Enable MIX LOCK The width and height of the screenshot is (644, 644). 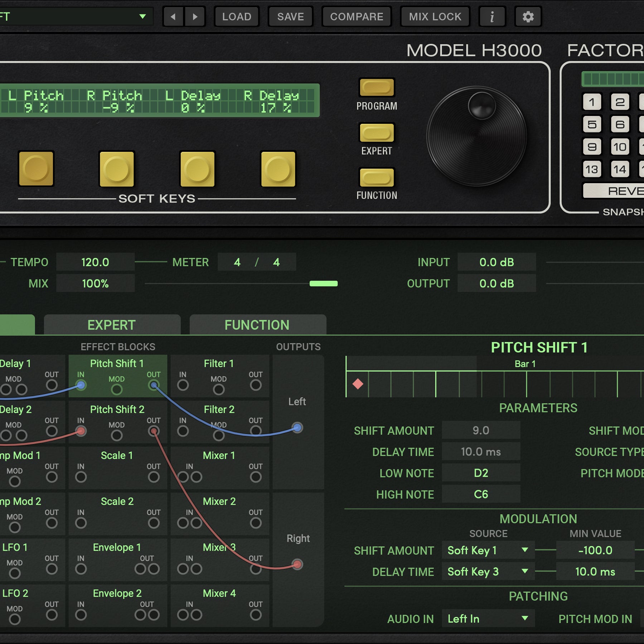point(434,16)
